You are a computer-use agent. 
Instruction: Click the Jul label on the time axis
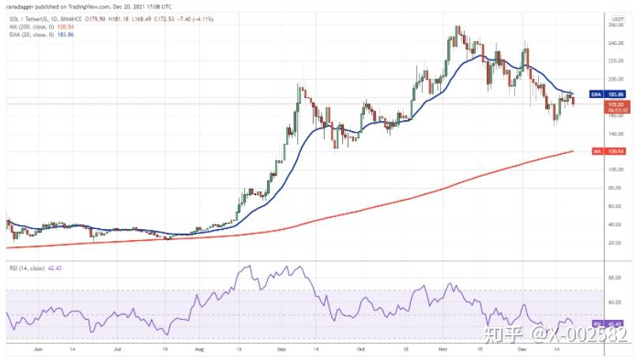click(118, 349)
